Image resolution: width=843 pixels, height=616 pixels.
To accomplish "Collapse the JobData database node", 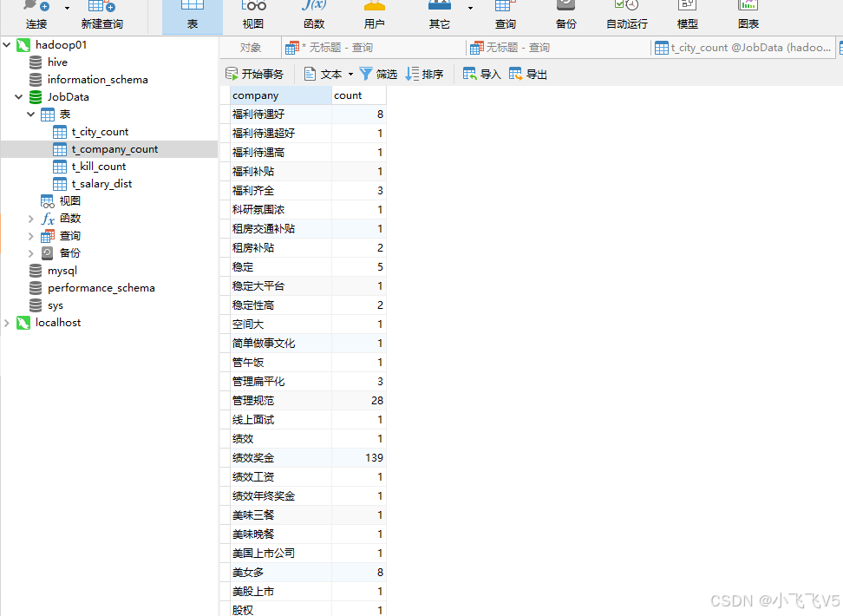I will pyautogui.click(x=17, y=96).
